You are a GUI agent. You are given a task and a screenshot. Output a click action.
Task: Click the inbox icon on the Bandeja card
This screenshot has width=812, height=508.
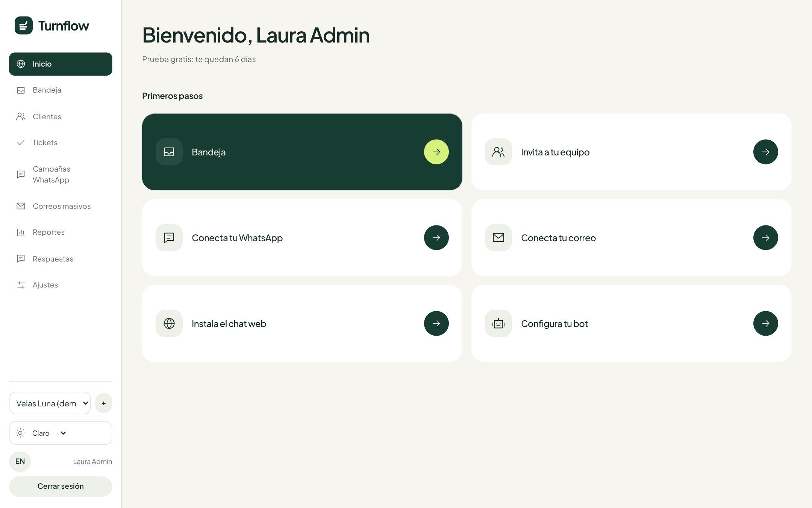point(169,152)
